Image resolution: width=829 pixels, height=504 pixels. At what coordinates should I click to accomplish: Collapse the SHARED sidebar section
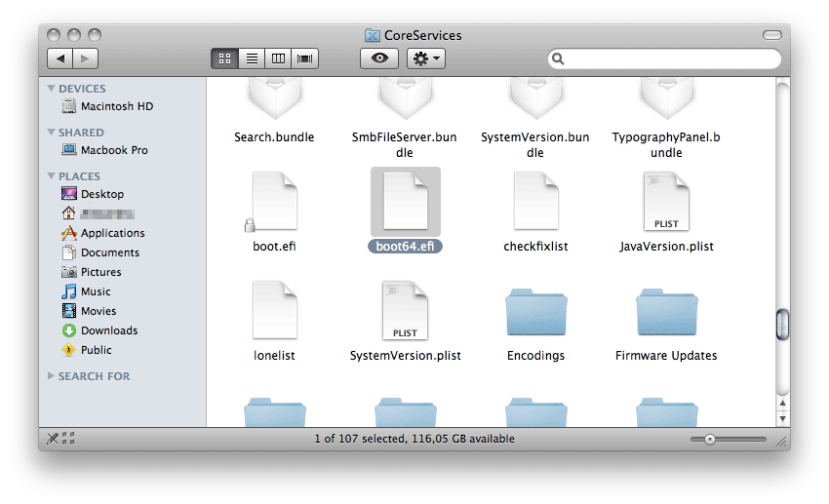pos(52,132)
